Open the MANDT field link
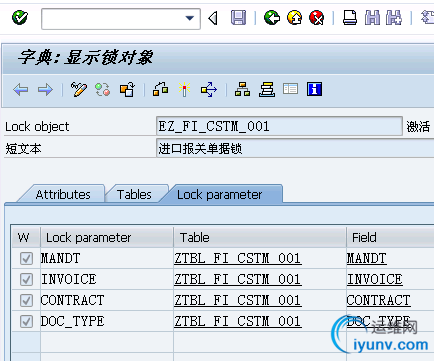Screen dimensions: 434x361 367,259
